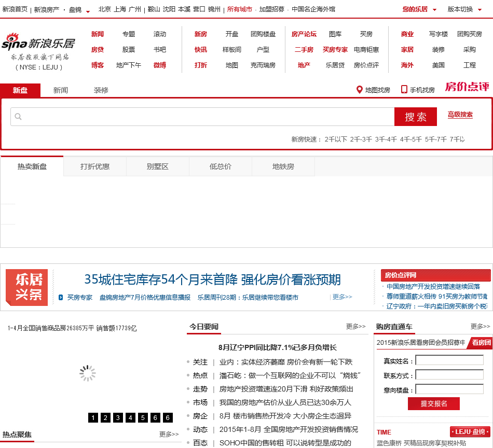Open the 高级搜索 link
Viewport: 493px width, 448px height.
[x=460, y=115]
